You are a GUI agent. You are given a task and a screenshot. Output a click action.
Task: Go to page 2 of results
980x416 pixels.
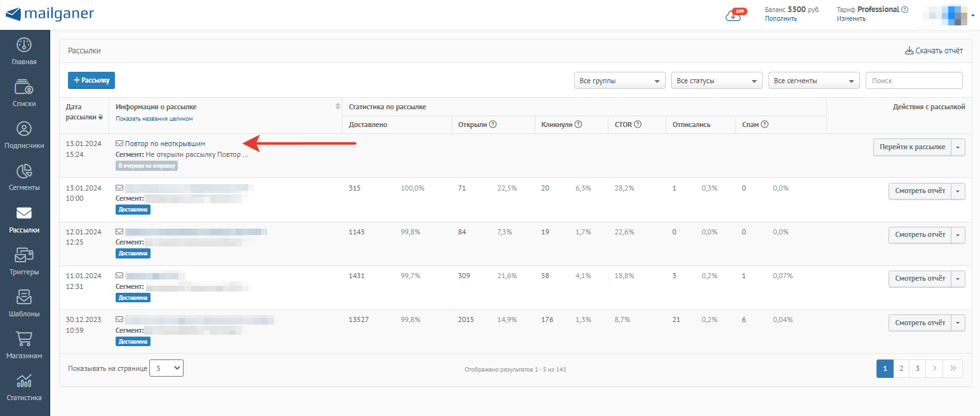click(x=901, y=368)
